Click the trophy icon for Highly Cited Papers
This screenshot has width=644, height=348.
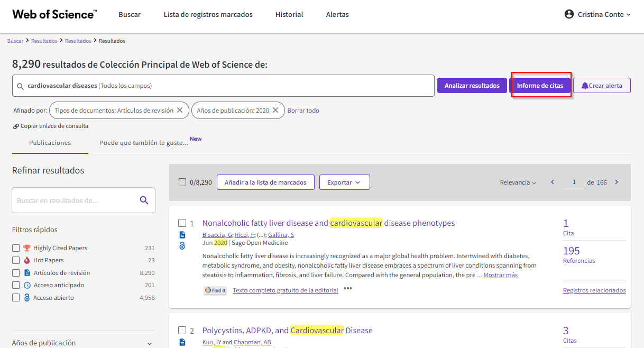pos(27,248)
